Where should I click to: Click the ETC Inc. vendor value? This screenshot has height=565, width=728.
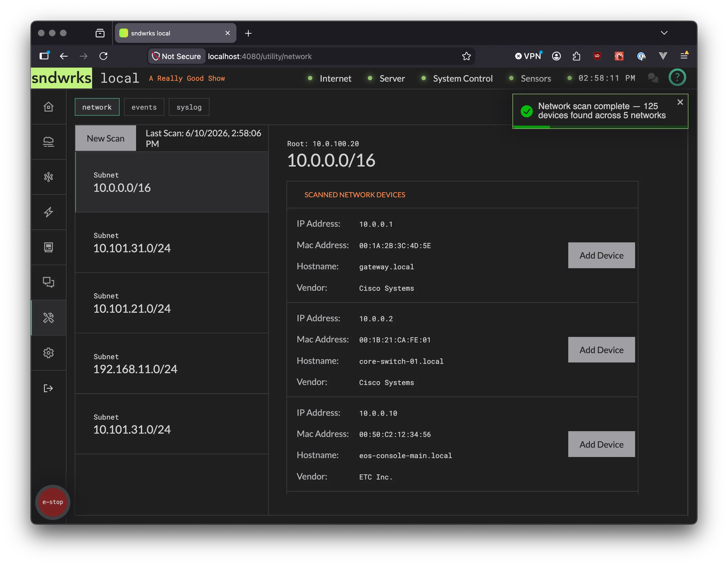pos(376,477)
